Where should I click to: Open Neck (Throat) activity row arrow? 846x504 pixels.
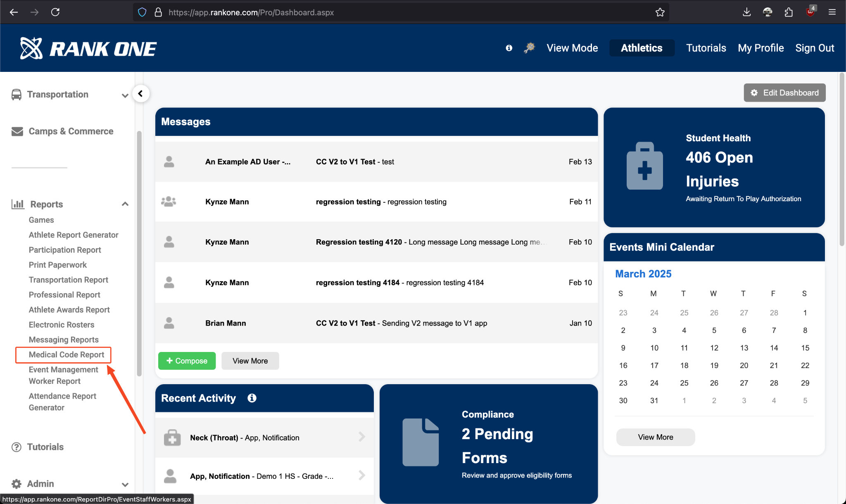point(362,437)
